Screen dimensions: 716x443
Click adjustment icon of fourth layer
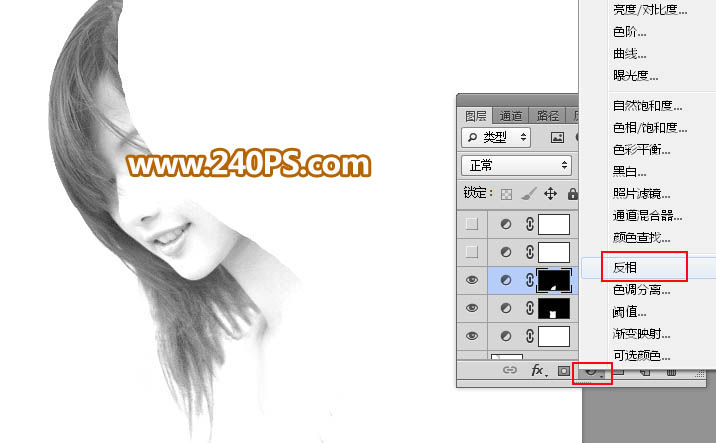coord(505,308)
